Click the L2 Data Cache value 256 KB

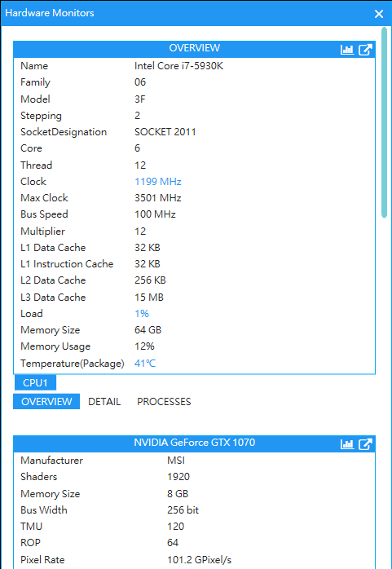[150, 280]
